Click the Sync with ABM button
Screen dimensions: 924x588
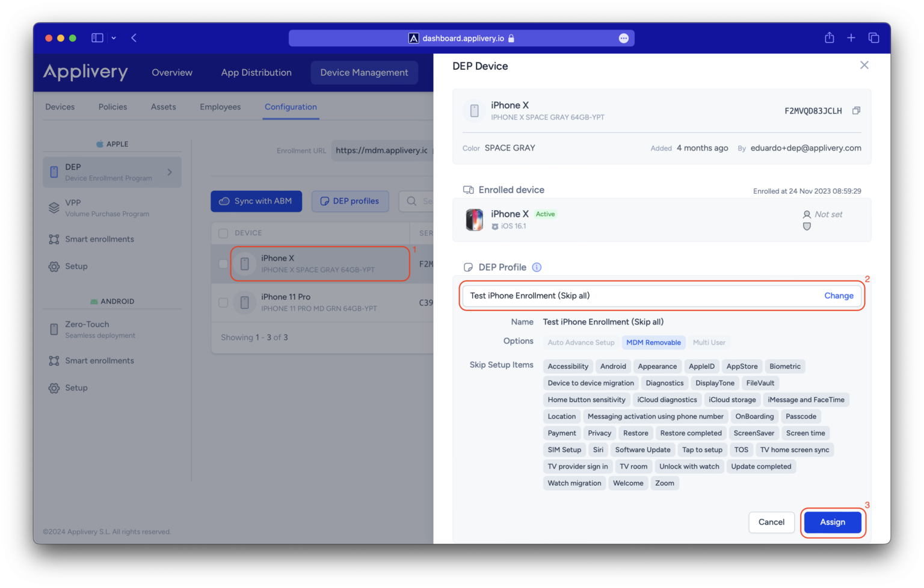pyautogui.click(x=256, y=201)
